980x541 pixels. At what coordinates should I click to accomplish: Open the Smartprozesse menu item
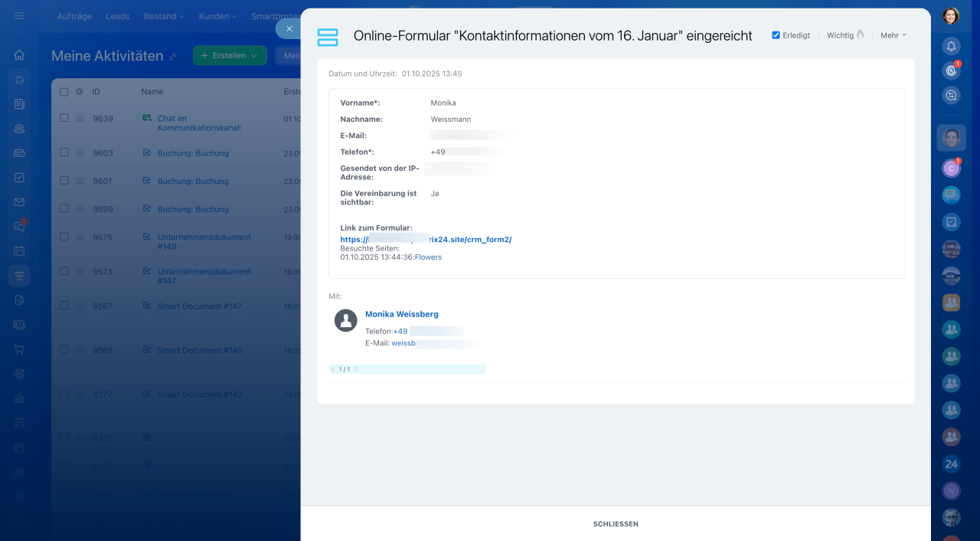click(276, 16)
